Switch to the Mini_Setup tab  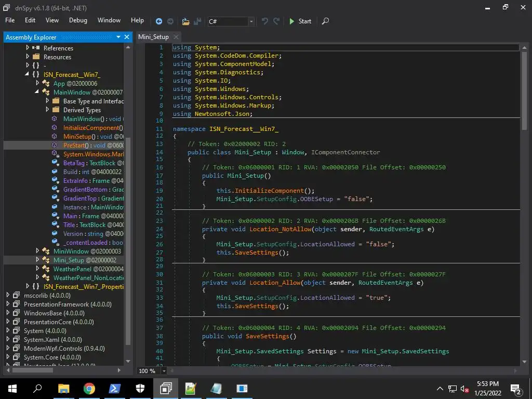(153, 37)
